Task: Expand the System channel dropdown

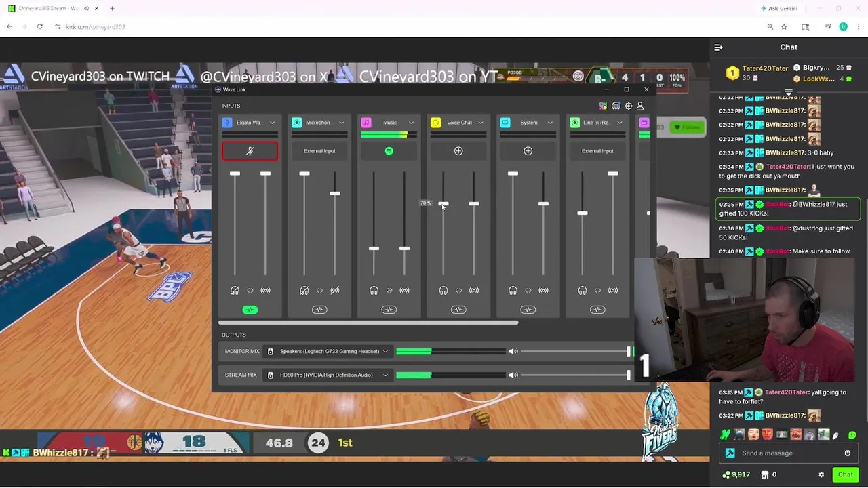Action: point(550,123)
